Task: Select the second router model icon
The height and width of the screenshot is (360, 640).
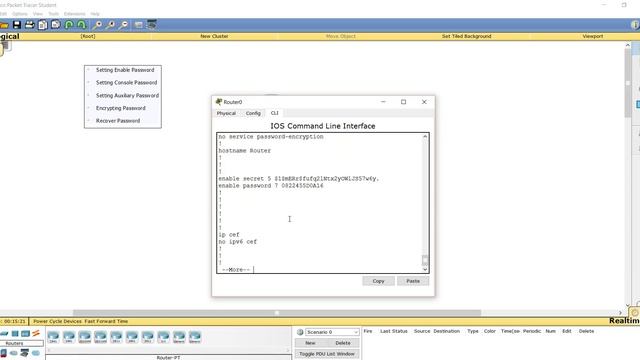Action: [69, 337]
